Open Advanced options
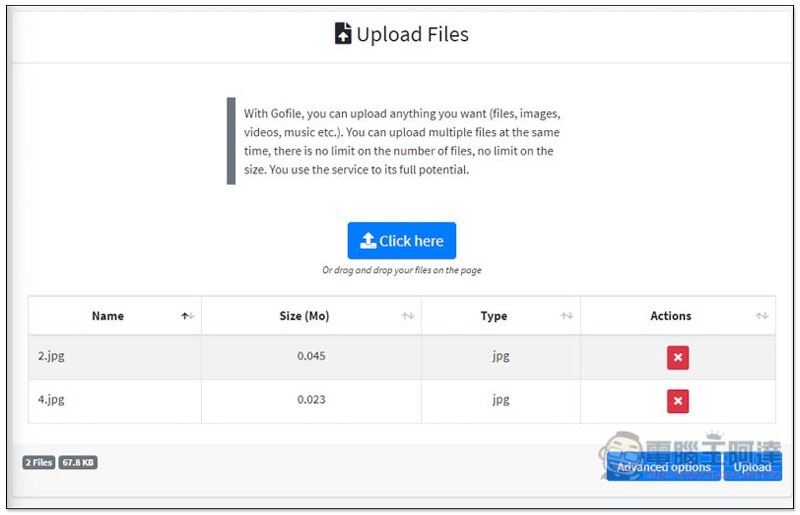Image resolution: width=800 pixels, height=515 pixels. pos(663,467)
